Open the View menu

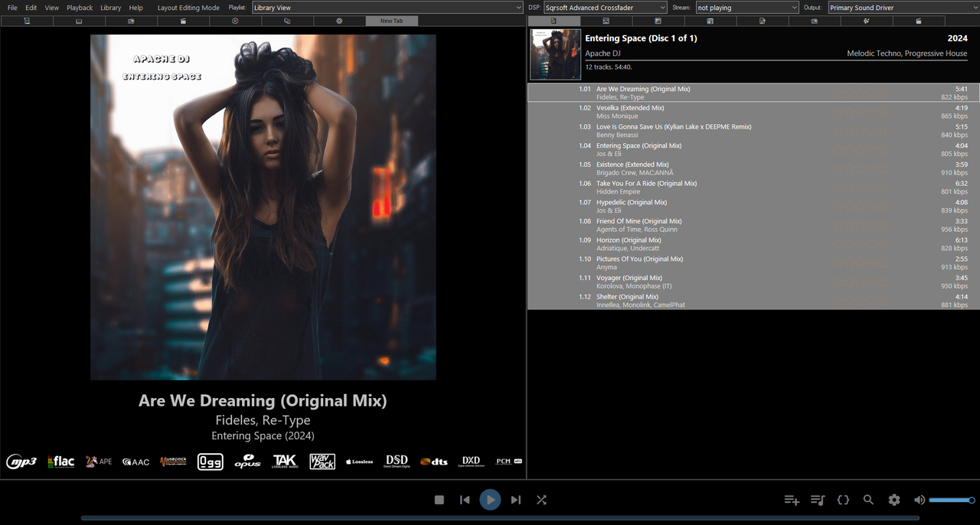coord(52,8)
